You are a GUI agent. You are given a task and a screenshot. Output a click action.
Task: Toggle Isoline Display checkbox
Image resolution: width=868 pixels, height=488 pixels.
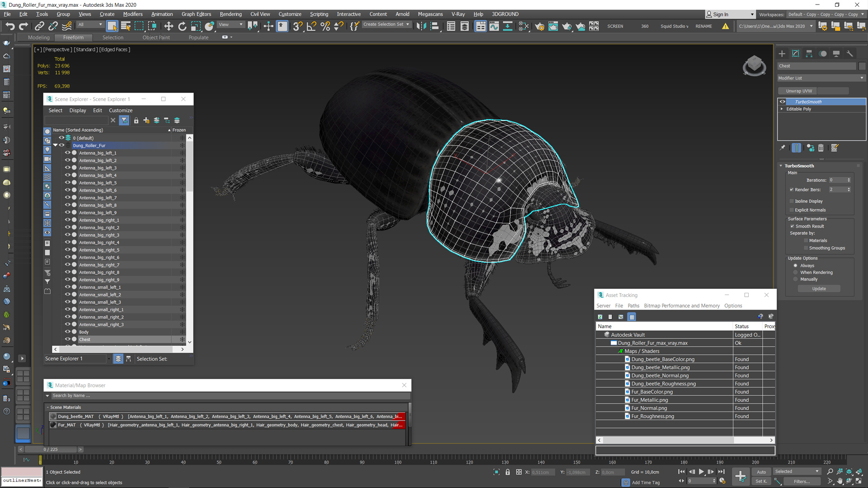tap(792, 201)
